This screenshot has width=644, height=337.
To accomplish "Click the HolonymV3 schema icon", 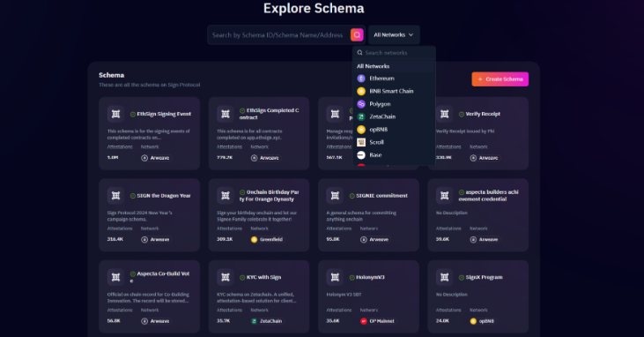I will click(335, 277).
